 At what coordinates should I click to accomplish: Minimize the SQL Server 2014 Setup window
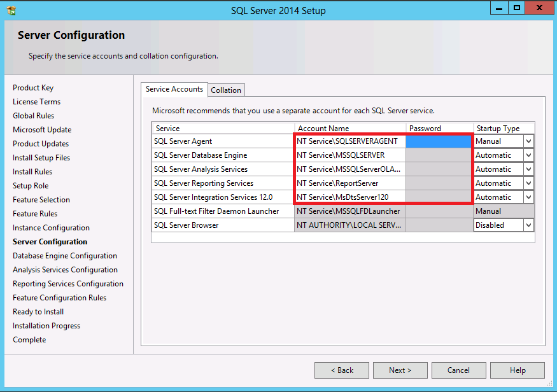click(x=499, y=8)
